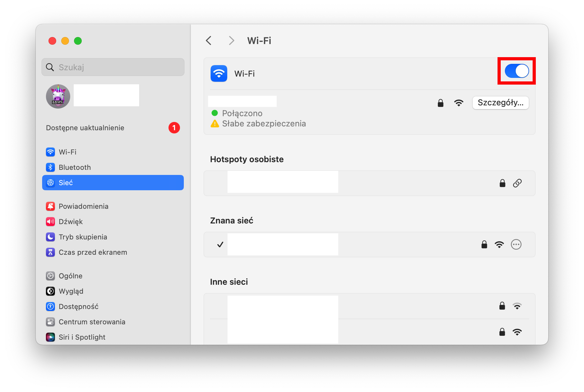Turn off the Wi-Fi switch
This screenshot has height=392, width=584.
[x=517, y=71]
